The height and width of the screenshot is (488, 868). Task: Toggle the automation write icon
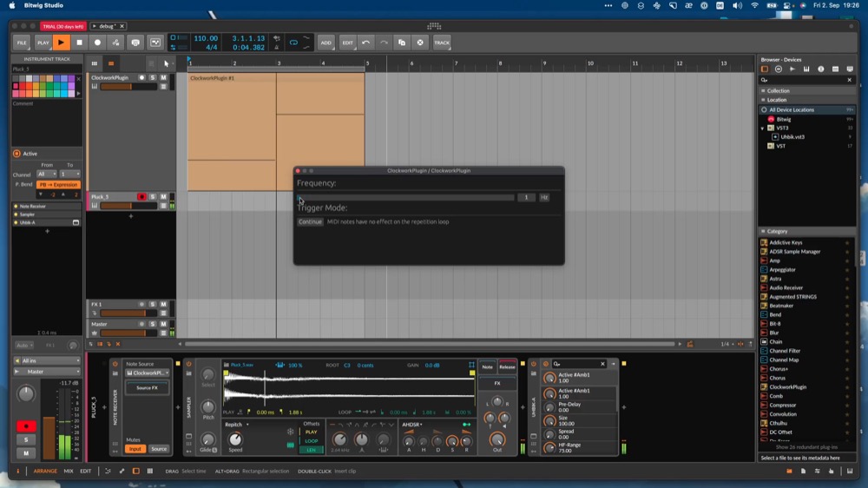[x=115, y=43]
